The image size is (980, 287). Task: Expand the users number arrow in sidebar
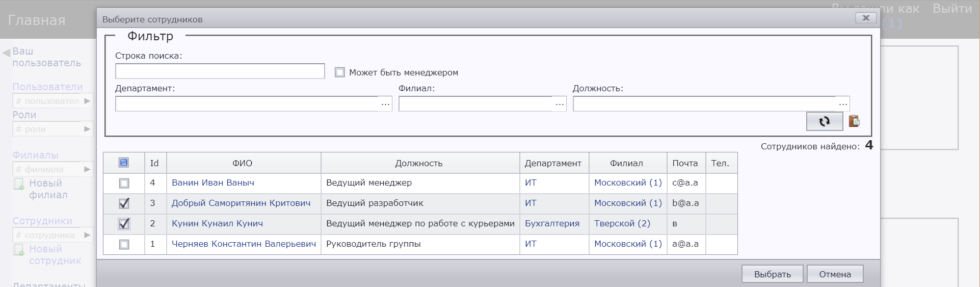[87, 101]
